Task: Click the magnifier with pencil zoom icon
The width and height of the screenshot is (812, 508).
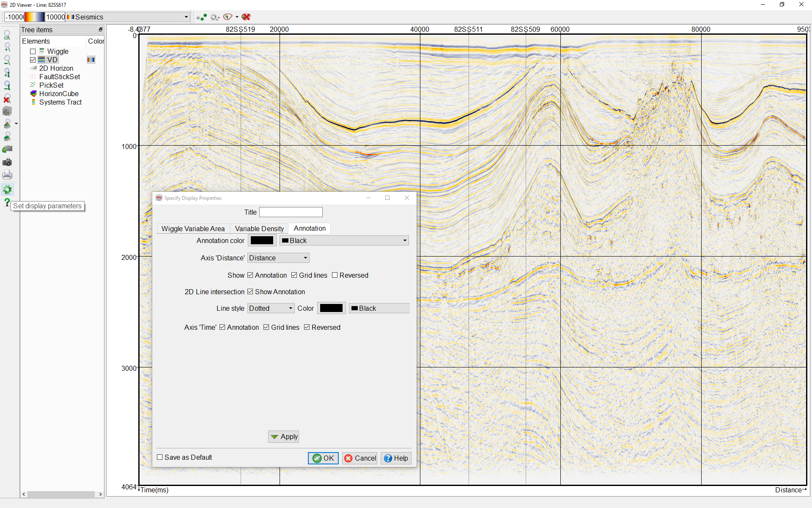Action: point(7,124)
